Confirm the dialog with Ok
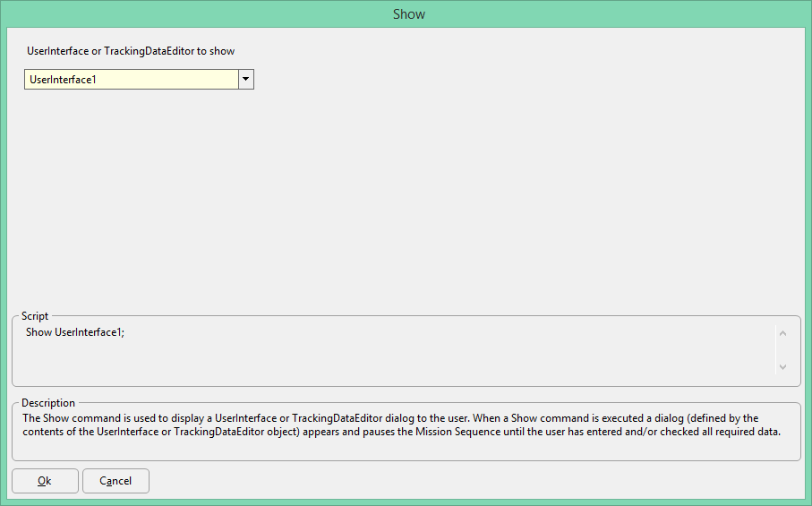The image size is (812, 506). tap(45, 481)
